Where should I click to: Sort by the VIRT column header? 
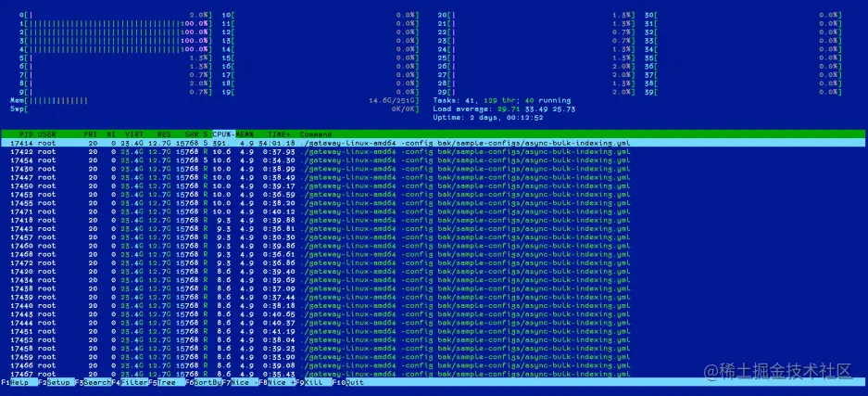tap(134, 134)
